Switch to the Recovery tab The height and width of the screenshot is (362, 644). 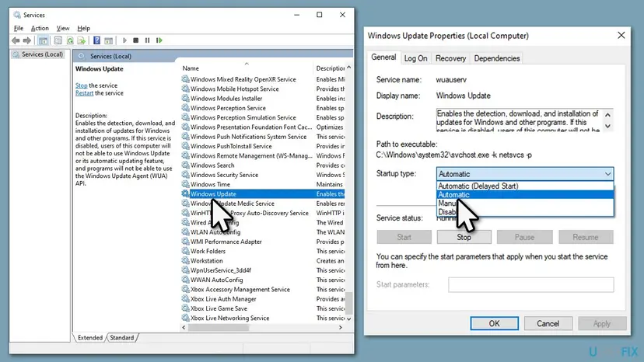click(450, 58)
